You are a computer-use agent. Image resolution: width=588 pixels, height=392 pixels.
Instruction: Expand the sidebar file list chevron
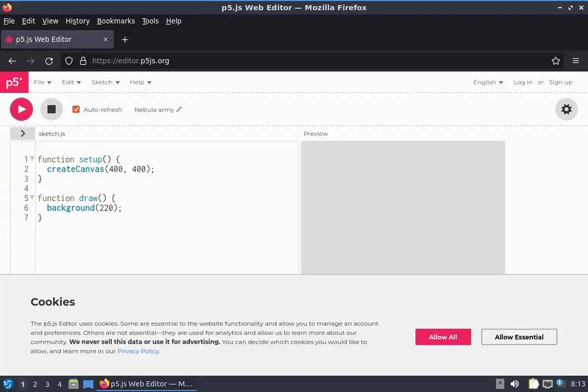click(x=22, y=134)
